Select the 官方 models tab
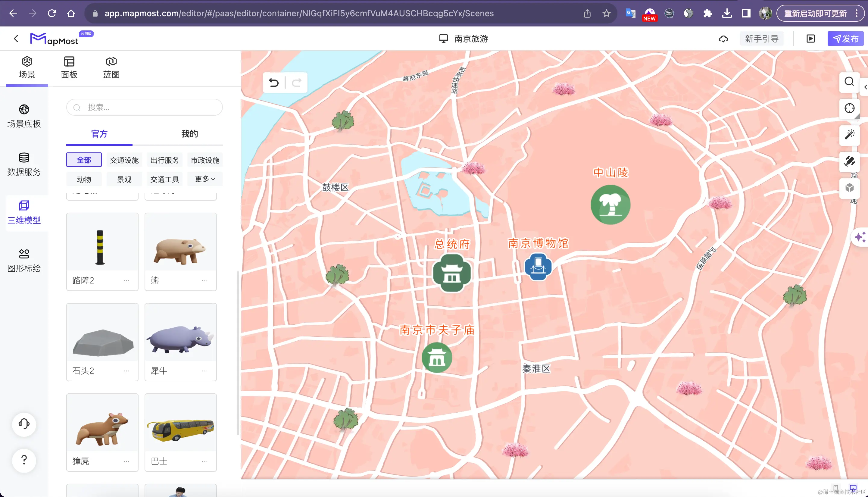 tap(99, 134)
